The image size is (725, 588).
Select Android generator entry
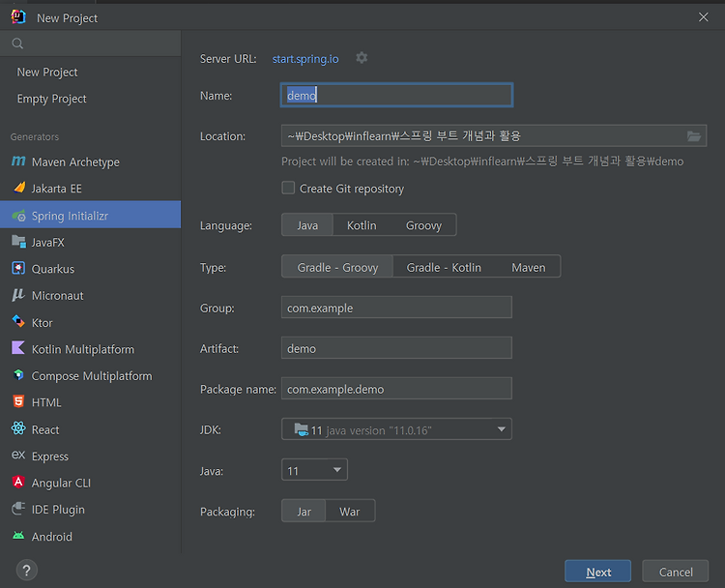click(x=90, y=536)
